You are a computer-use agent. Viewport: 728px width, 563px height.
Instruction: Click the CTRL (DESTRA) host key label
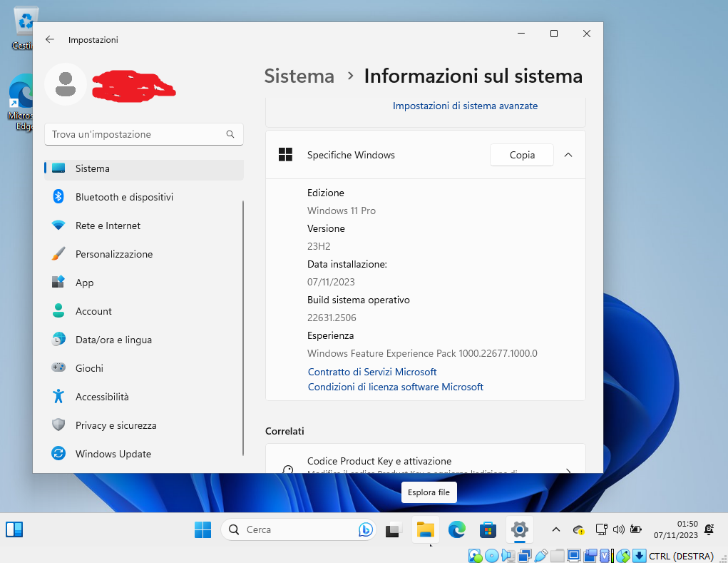681,556
